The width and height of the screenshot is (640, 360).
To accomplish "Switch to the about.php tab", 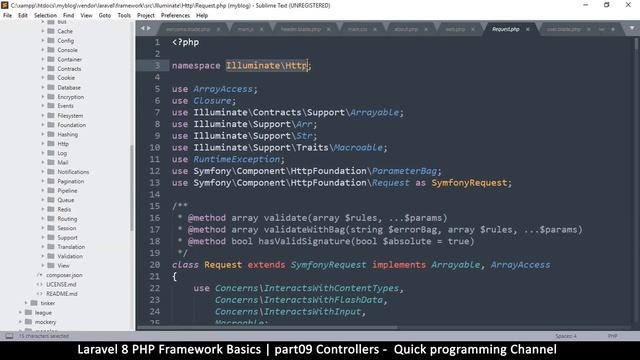I will (x=406, y=29).
